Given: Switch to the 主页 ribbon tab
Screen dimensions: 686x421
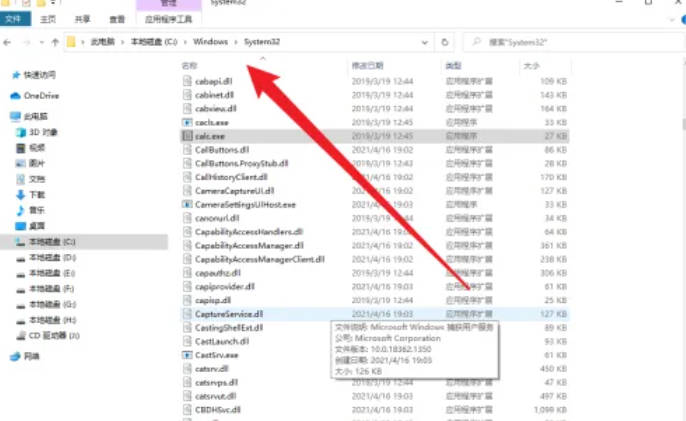Looking at the screenshot, I should coord(48,19).
